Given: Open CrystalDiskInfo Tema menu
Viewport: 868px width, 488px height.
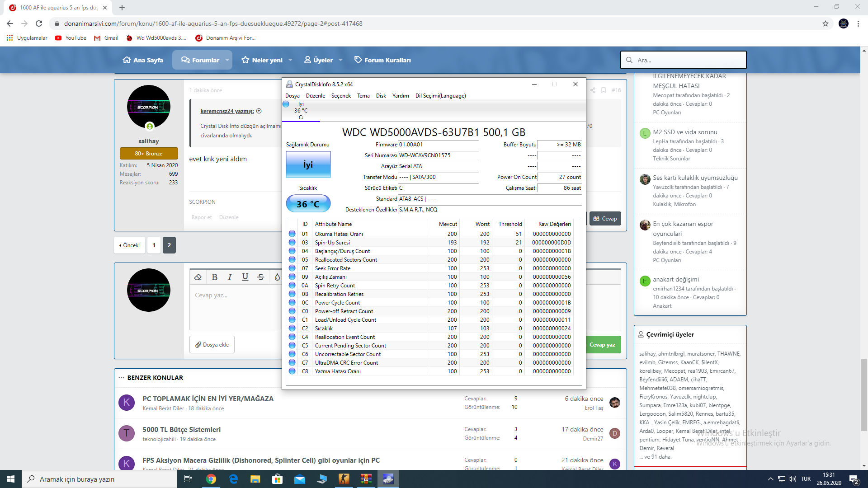Looking at the screenshot, I should click(363, 96).
